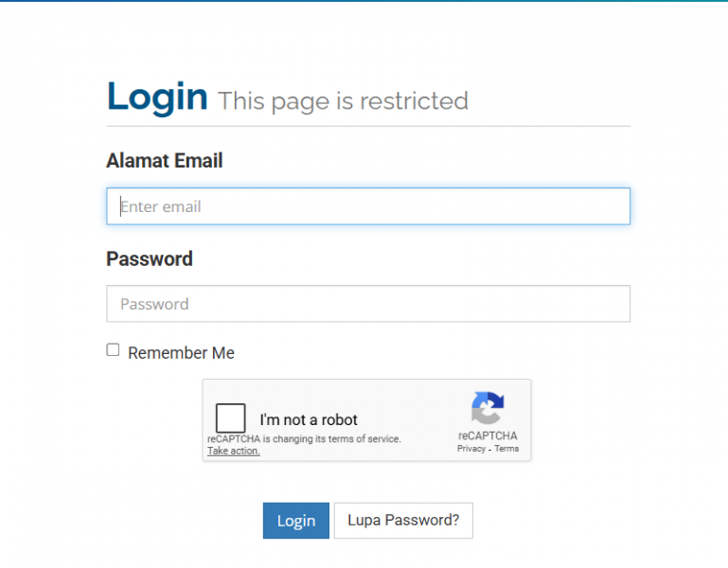Viewport: 728px width, 568px height.
Task: Enable the Remember Me checkbox
Action: (x=114, y=350)
